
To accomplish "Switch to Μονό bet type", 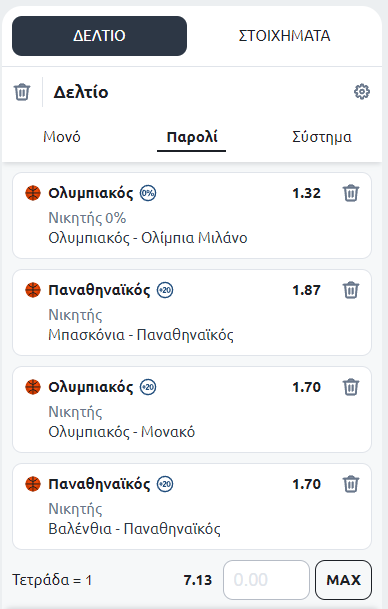I will [x=62, y=137].
